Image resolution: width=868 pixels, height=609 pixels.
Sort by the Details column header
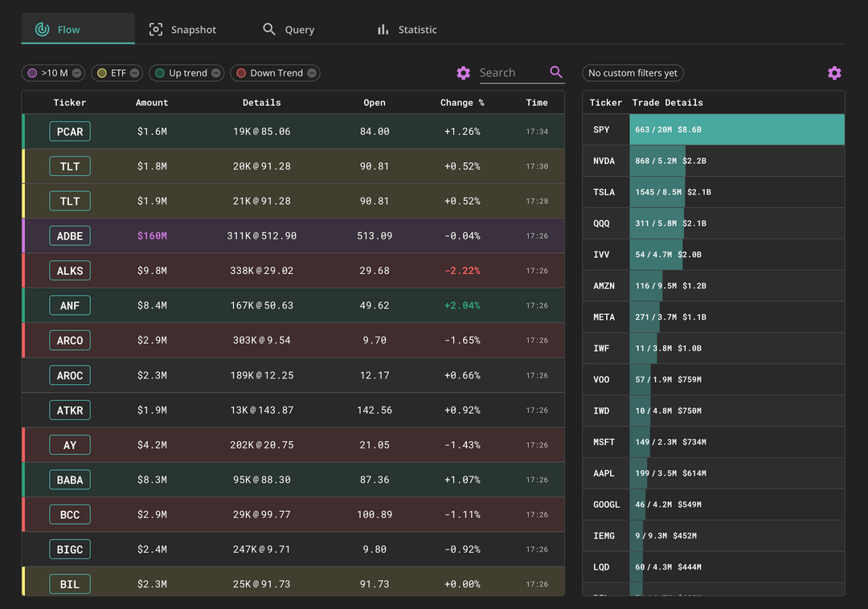[262, 102]
